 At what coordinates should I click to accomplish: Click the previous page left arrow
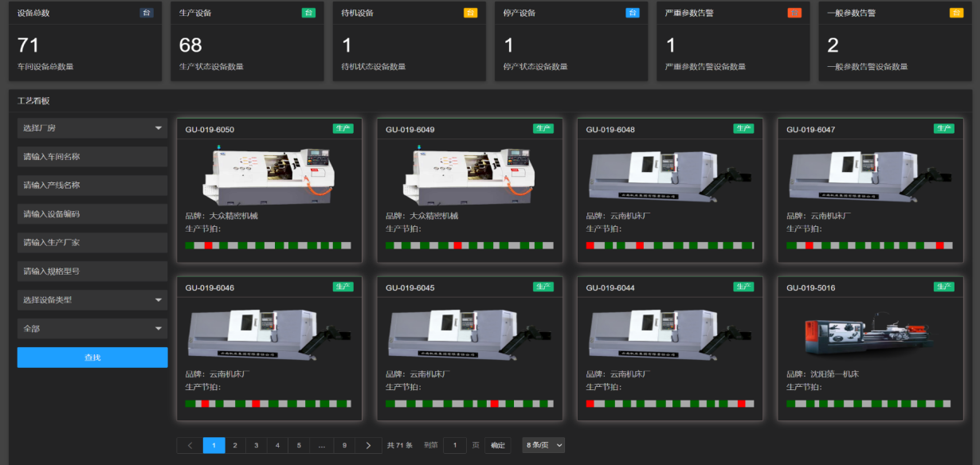pyautogui.click(x=190, y=445)
